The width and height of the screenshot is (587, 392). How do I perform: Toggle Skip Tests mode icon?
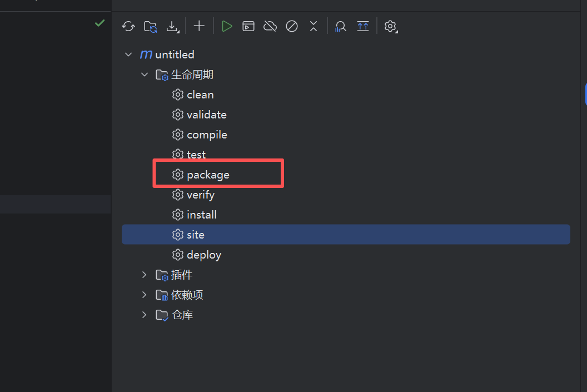pos(292,26)
